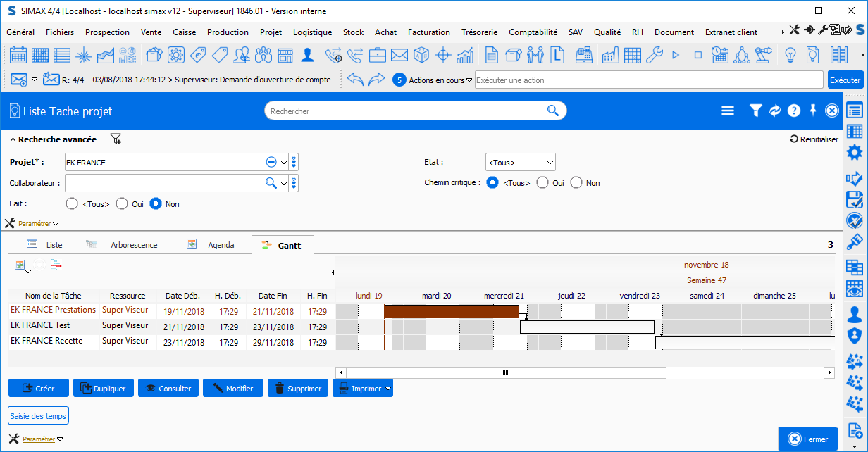Click the gear icon in the right sidebar

click(x=855, y=153)
